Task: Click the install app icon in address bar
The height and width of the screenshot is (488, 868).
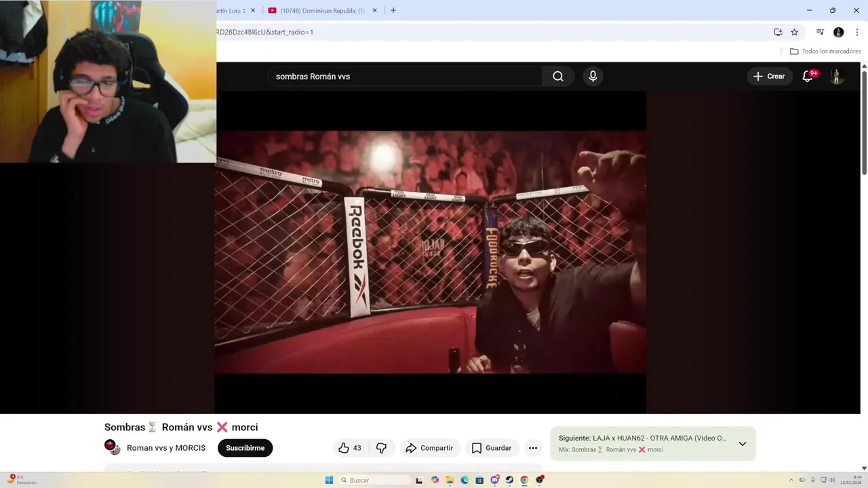Action: tap(778, 32)
